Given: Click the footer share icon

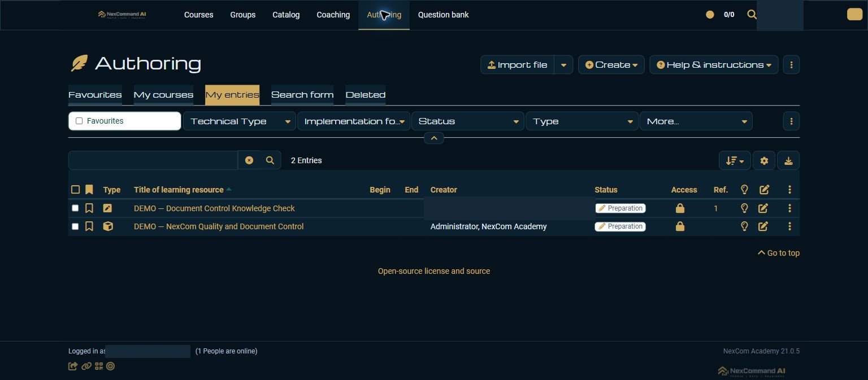Looking at the screenshot, I should pyautogui.click(x=73, y=366).
